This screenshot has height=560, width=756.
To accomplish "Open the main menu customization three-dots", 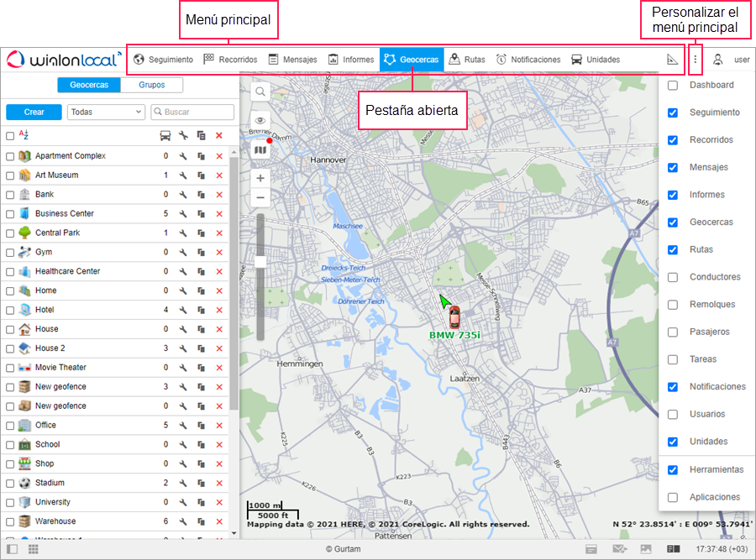I will [695, 60].
